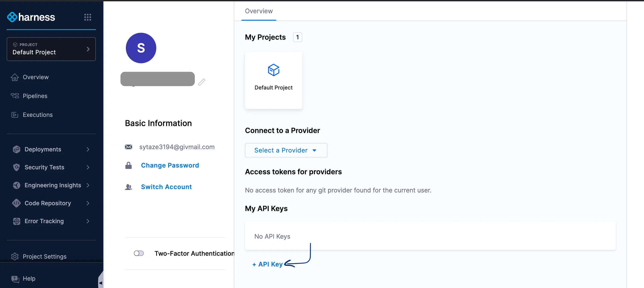Click the Executions play icon in the sidebar
Viewport: 644px width, 288px height.
pos(15,115)
